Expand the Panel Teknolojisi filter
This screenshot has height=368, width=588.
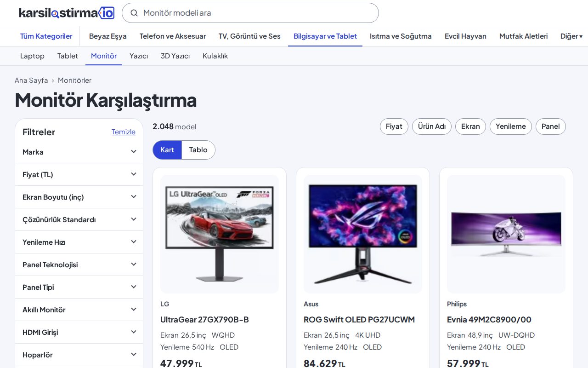(x=79, y=265)
